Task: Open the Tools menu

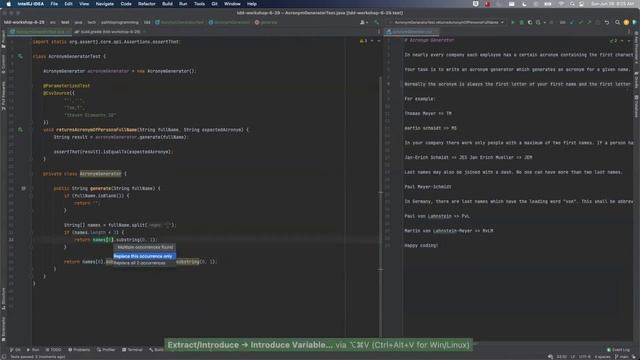Action: (199, 4)
